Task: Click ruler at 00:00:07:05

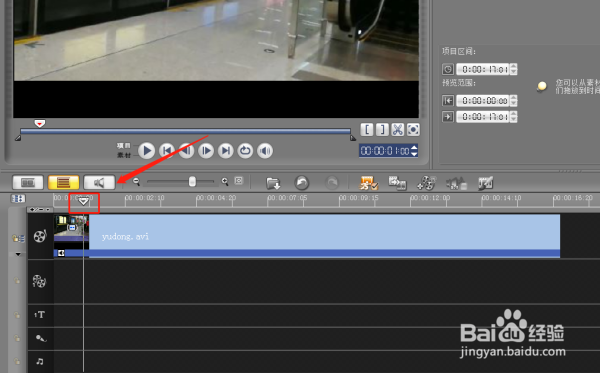Action: pyautogui.click(x=287, y=198)
